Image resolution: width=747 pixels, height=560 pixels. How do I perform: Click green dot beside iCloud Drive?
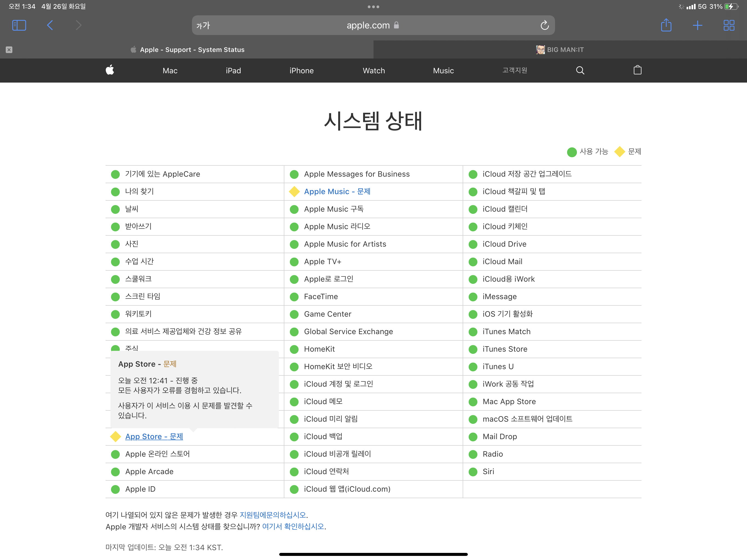pos(473,244)
